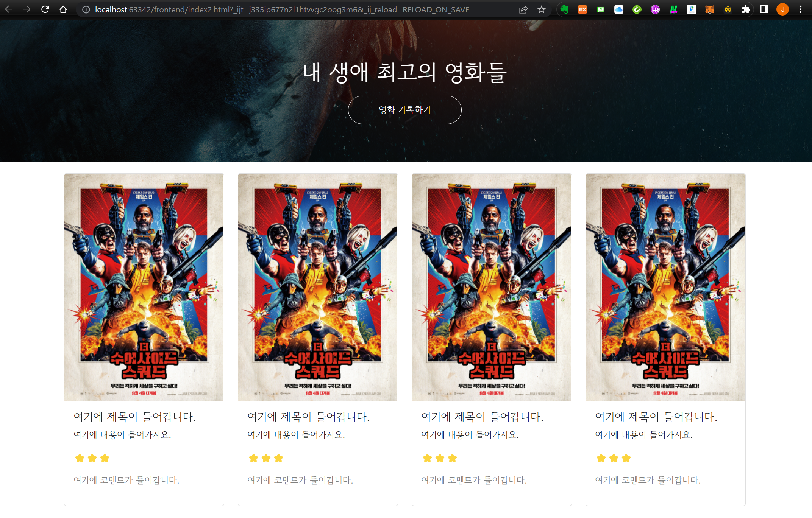Click the fourth movie poster thumbnail
Viewport: 812px width, 518px height.
click(665, 287)
